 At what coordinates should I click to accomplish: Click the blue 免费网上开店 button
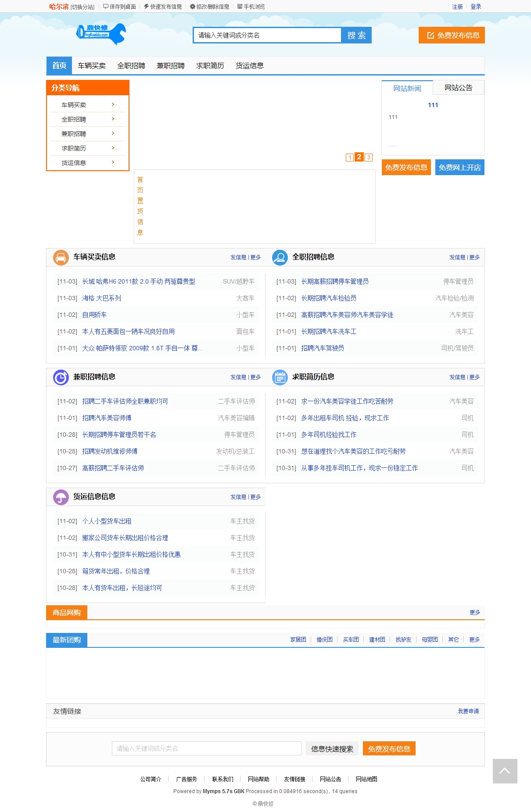coord(459,167)
